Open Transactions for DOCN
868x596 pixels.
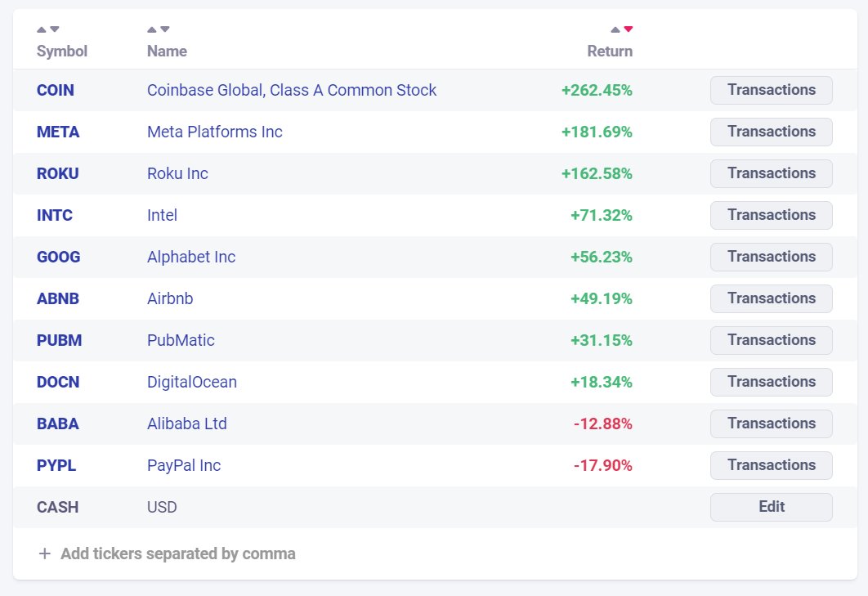(771, 382)
